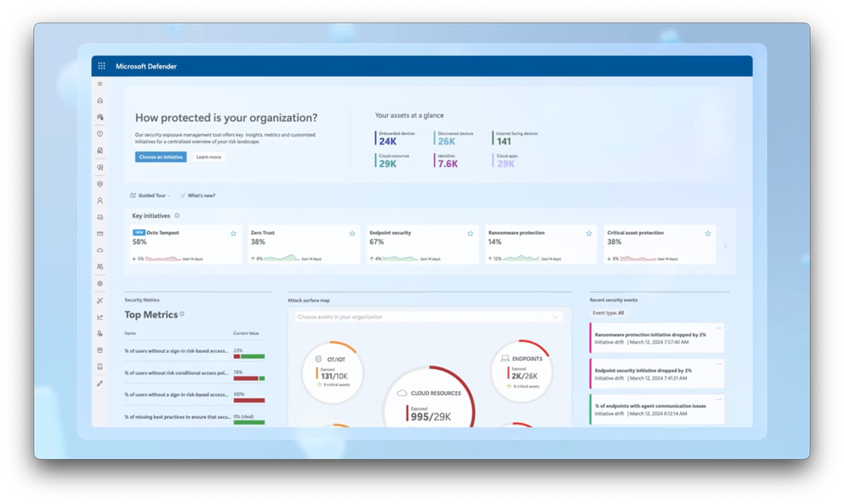The image size is (844, 504).
Task: Favorite the Endpoint security initiative star
Action: tap(471, 234)
